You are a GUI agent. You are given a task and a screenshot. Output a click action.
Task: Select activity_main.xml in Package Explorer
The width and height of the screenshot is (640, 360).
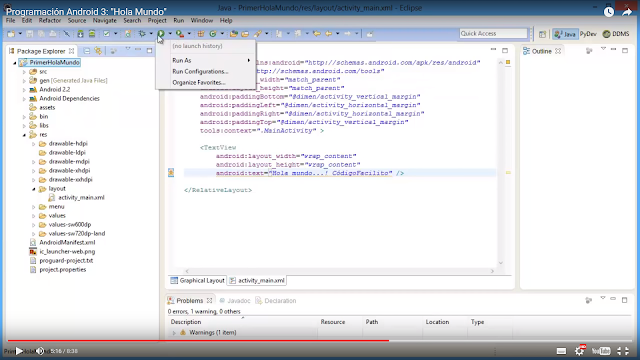pyautogui.click(x=76, y=198)
